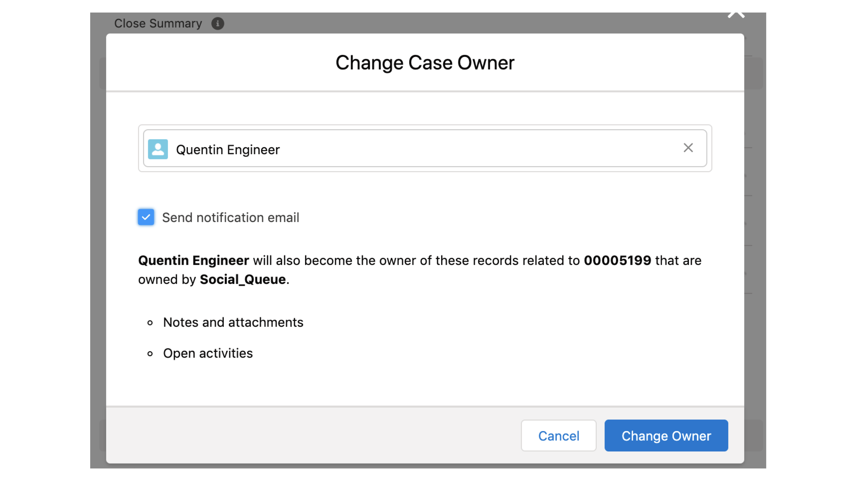Viewport: 868px width, 486px height.
Task: Close the Change Case Owner dialog
Action: coord(736,15)
